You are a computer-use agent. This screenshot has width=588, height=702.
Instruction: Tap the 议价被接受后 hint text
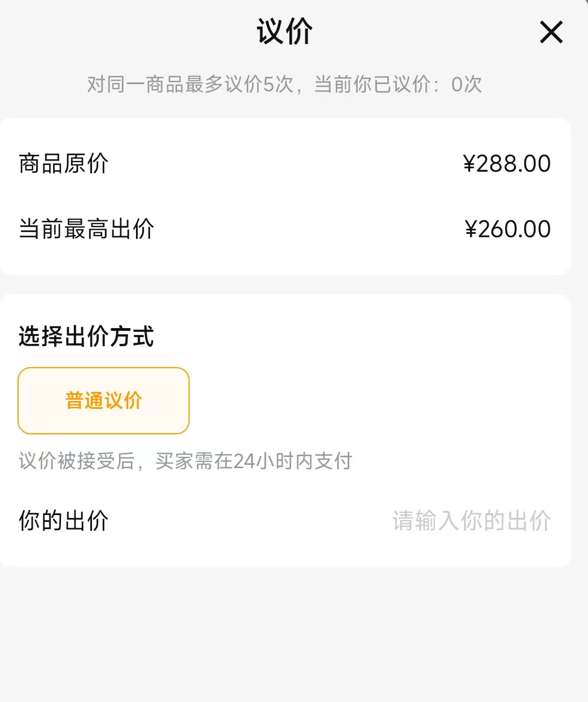[76, 461]
